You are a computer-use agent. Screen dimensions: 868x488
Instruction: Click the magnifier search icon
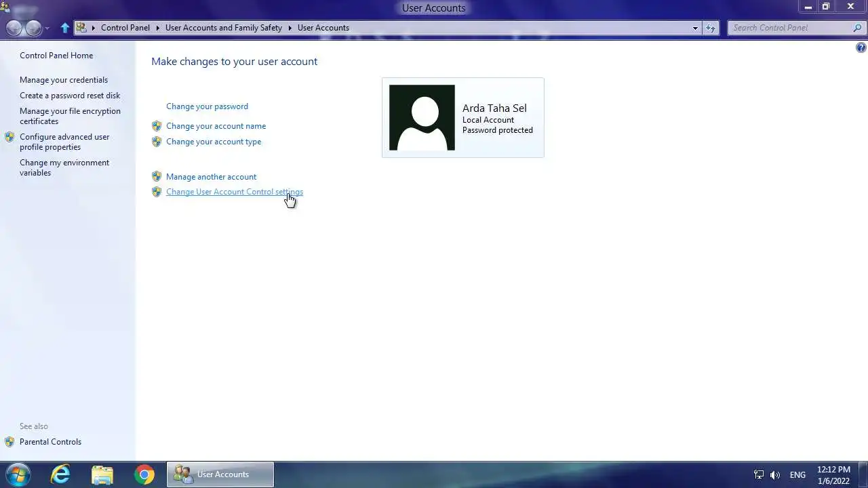858,28
